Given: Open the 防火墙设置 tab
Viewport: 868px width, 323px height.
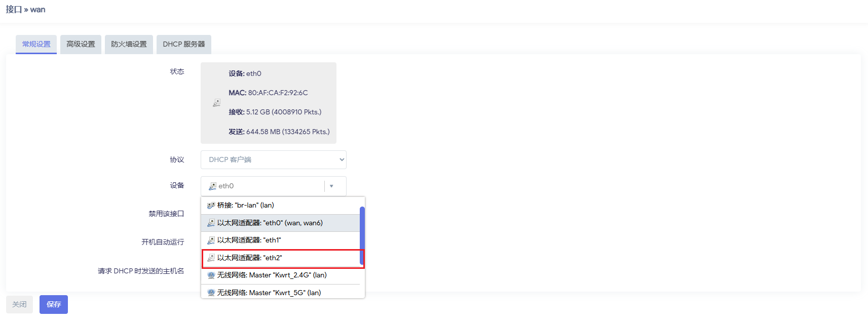Looking at the screenshot, I should [129, 45].
